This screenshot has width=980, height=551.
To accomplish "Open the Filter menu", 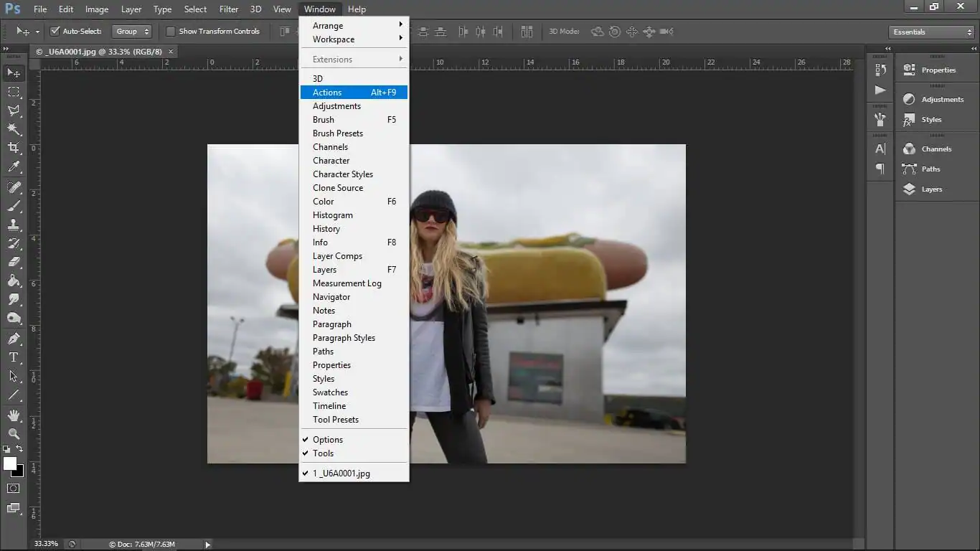I will click(x=228, y=9).
